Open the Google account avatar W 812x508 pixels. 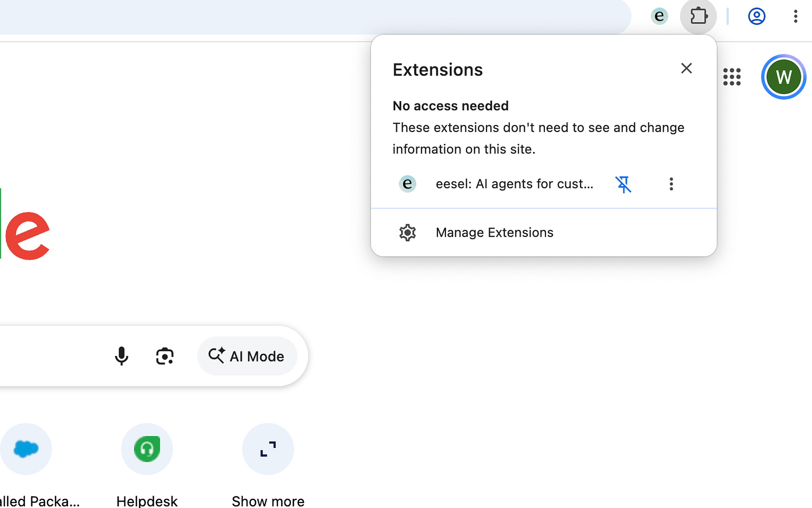coord(784,77)
